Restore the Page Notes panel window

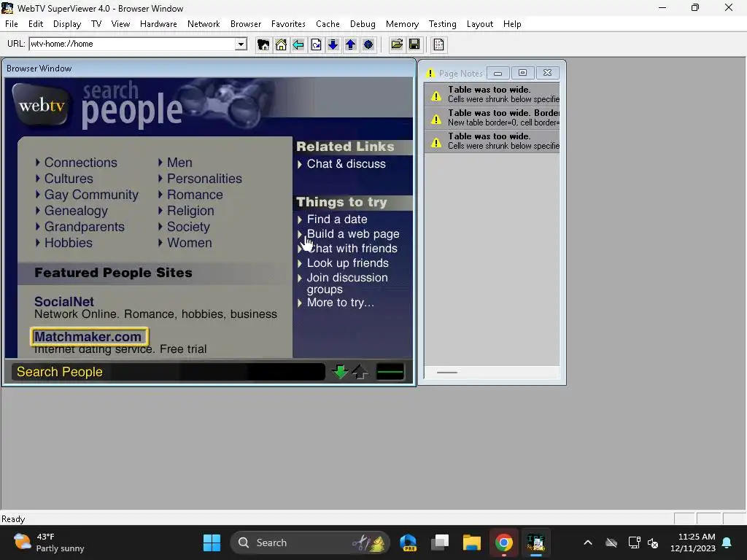[x=522, y=73]
